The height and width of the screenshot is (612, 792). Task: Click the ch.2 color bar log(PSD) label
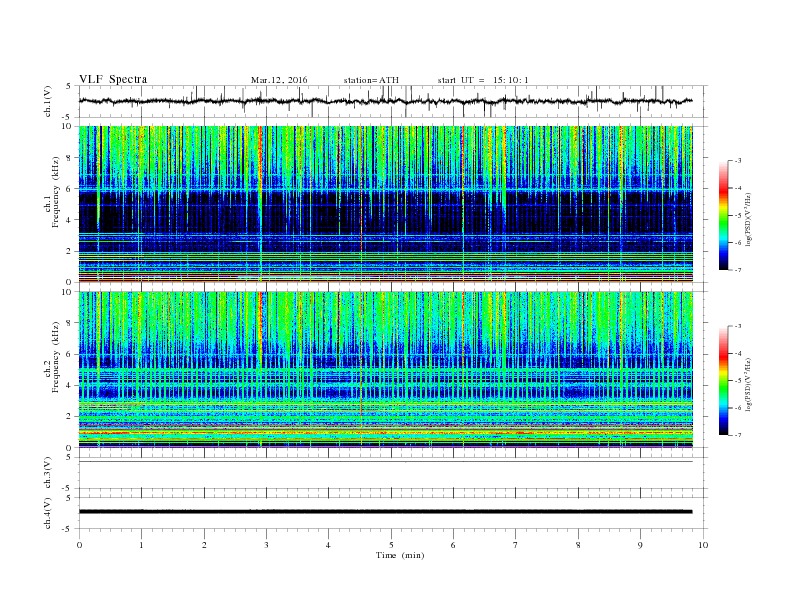pyautogui.click(x=749, y=383)
